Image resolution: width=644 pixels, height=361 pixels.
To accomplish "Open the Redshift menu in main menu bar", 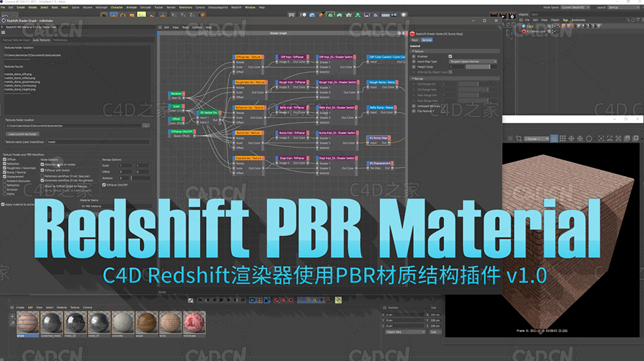I will click(x=236, y=7).
